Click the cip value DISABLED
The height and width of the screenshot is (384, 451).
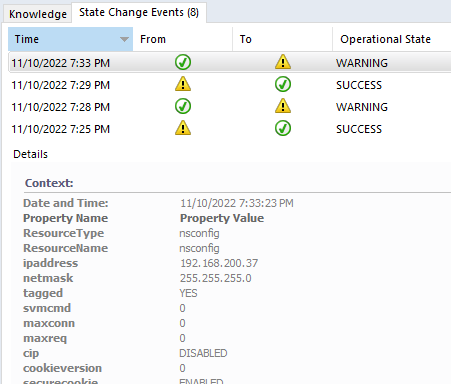coord(203,353)
